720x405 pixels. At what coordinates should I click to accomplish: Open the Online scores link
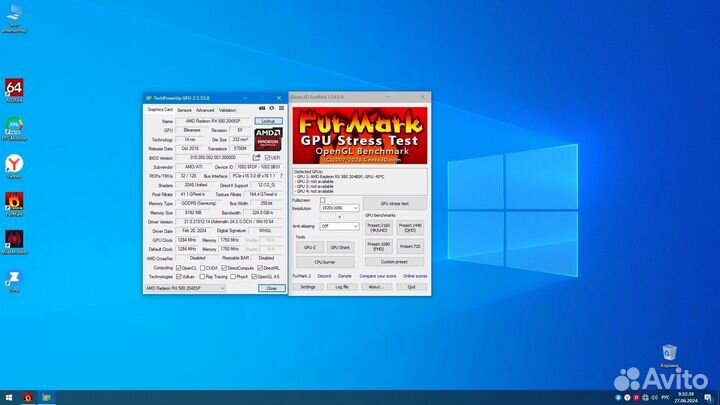(415, 276)
